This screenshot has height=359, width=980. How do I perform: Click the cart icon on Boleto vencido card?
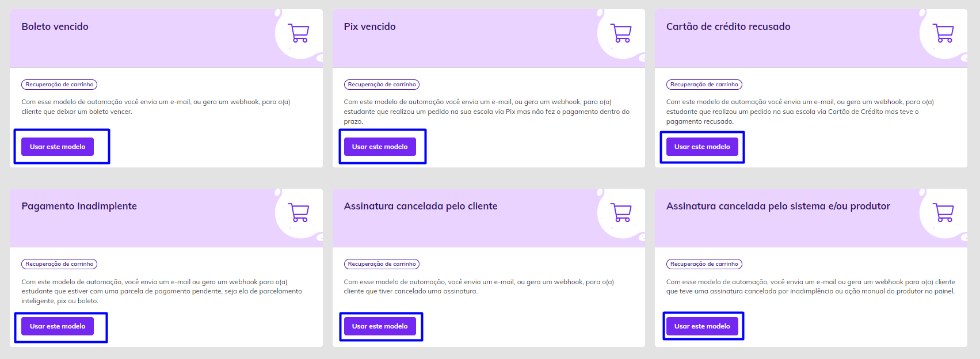pos(299,33)
